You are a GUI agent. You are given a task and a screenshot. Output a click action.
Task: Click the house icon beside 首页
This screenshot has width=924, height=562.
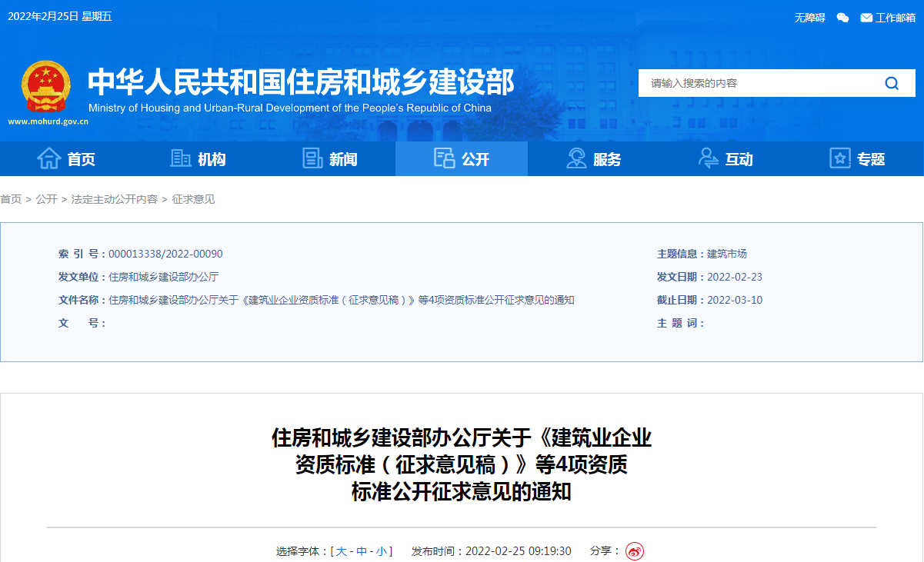click(x=49, y=158)
